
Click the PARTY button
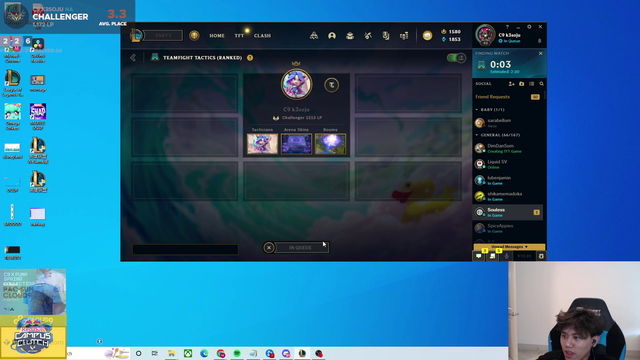click(163, 36)
